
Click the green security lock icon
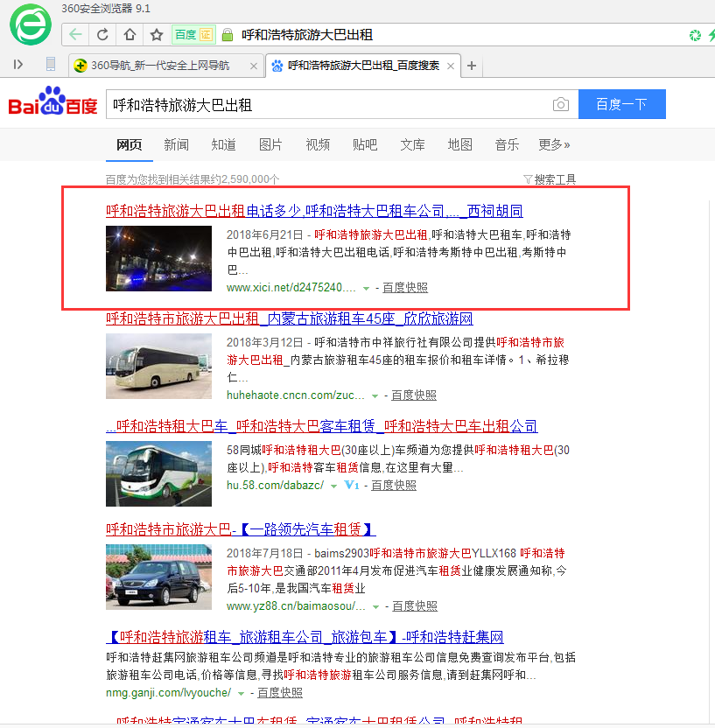(227, 35)
